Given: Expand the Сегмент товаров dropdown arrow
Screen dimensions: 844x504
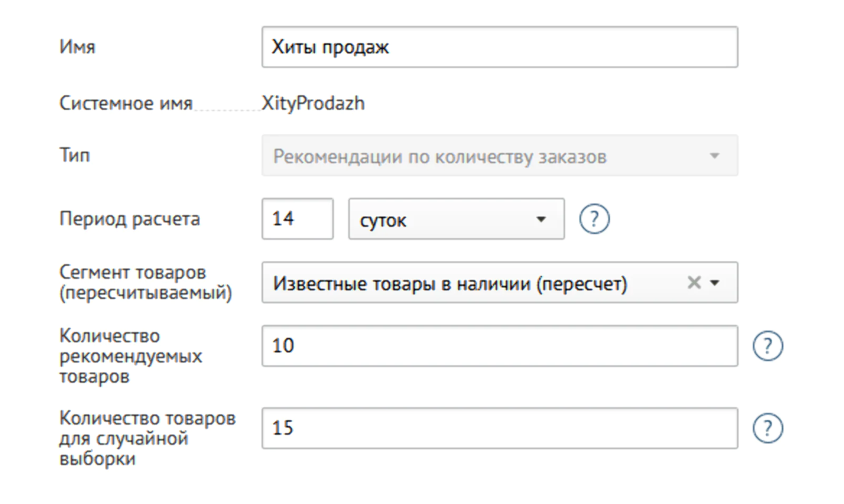Looking at the screenshot, I should (715, 283).
